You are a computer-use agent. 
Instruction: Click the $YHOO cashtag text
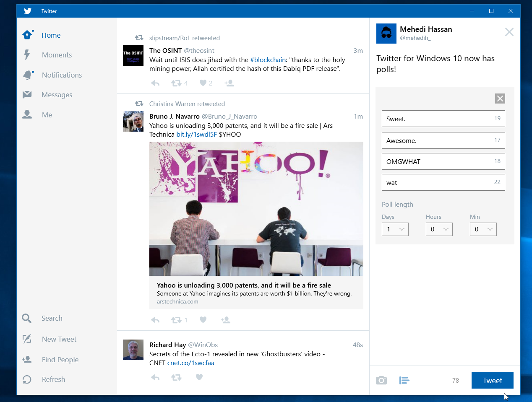point(230,134)
